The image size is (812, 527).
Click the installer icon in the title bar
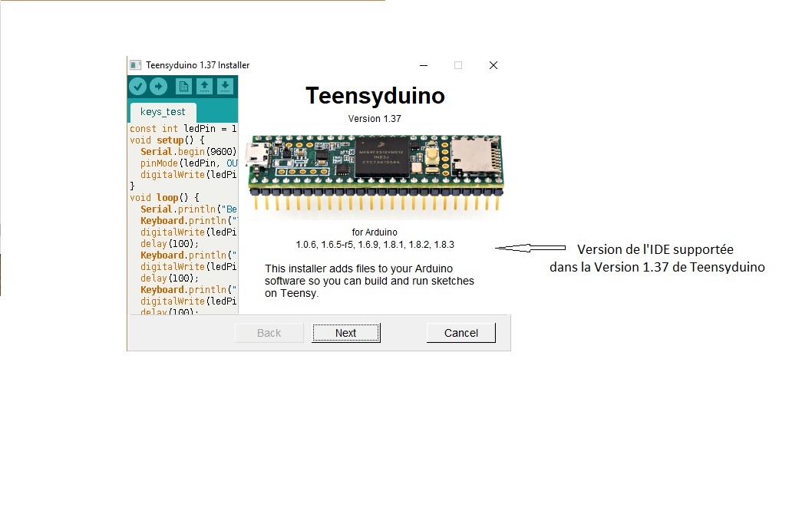(136, 65)
